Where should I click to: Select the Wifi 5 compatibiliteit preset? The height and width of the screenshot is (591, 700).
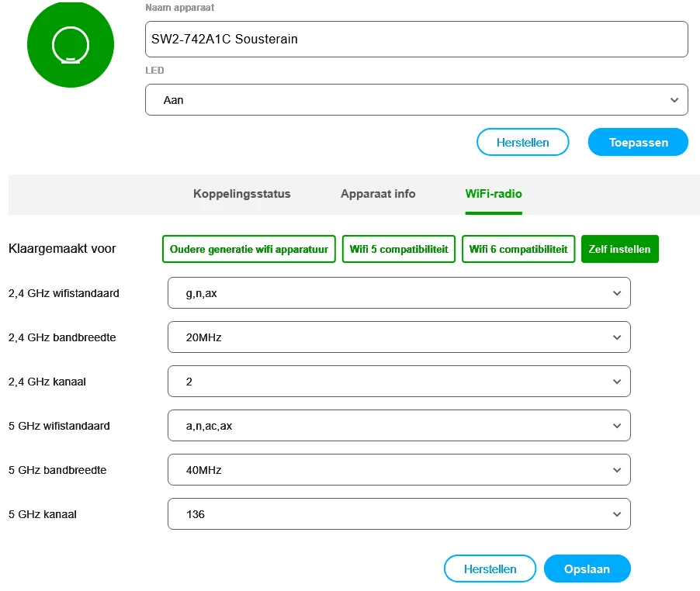(x=399, y=250)
